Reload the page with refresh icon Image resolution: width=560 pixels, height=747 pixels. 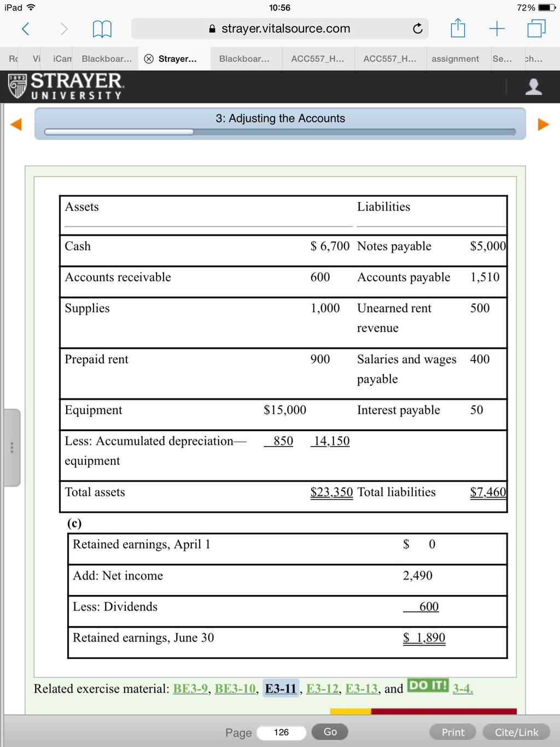tap(417, 28)
